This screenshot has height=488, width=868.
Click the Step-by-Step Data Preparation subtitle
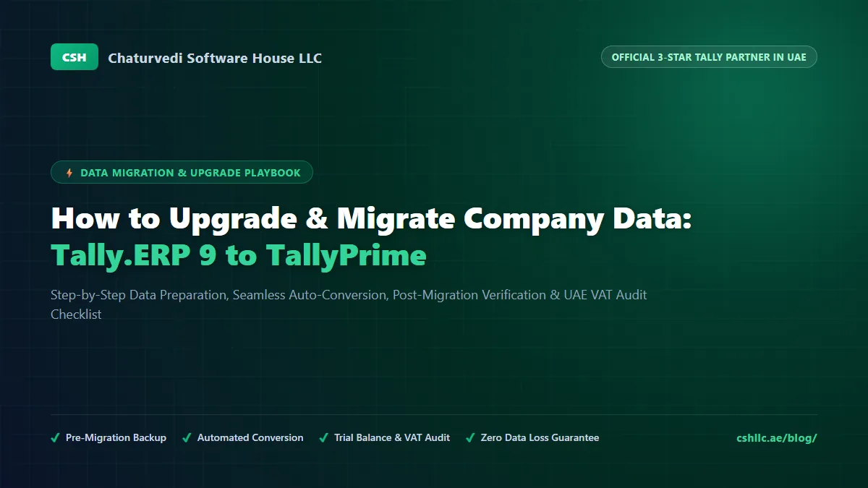(x=349, y=304)
